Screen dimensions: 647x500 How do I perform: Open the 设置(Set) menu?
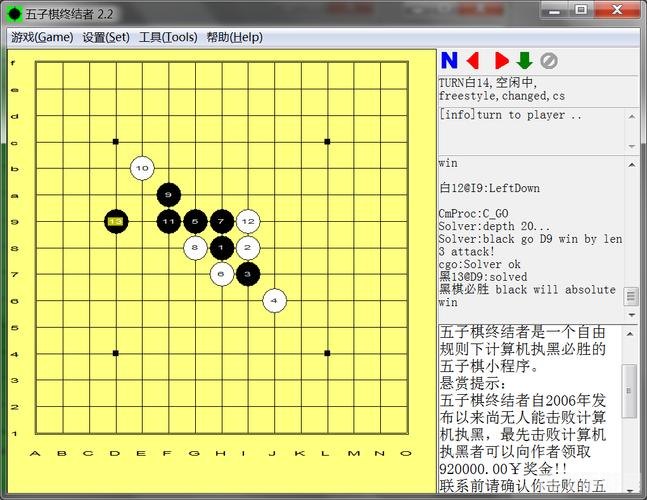pyautogui.click(x=106, y=38)
